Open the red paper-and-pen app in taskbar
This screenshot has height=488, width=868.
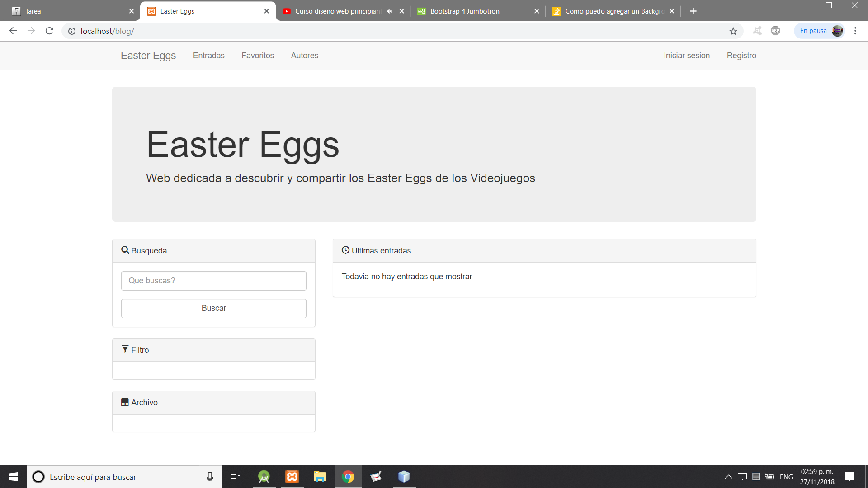coord(376,477)
